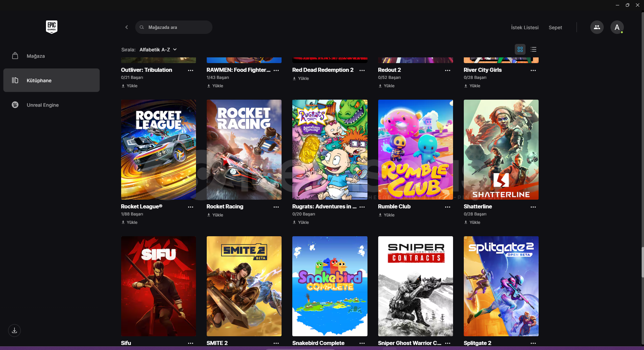644x350 pixels.
Task: Open the Sniper Contracts cover art
Action: point(415,286)
